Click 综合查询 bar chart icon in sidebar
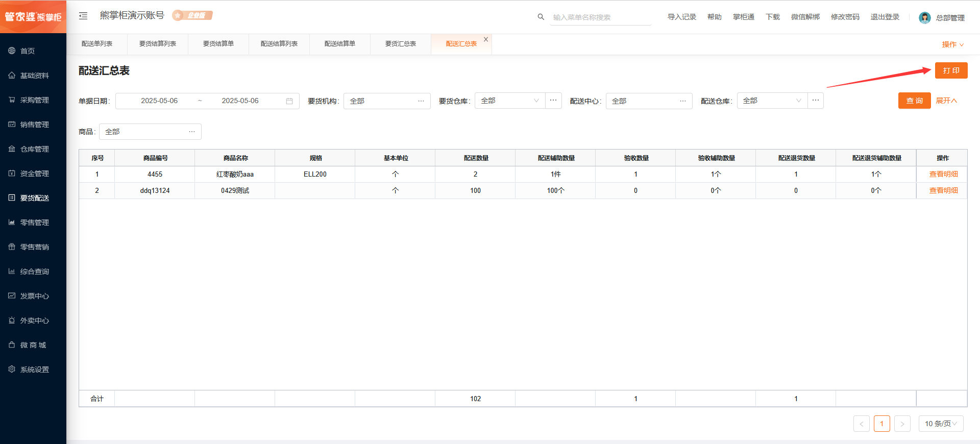980x444 pixels. click(x=12, y=271)
